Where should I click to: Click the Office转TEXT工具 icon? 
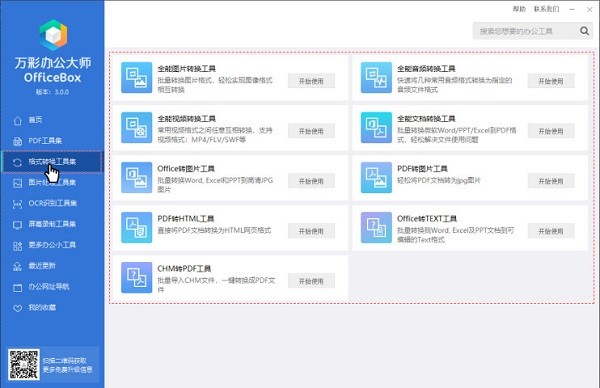(x=376, y=228)
